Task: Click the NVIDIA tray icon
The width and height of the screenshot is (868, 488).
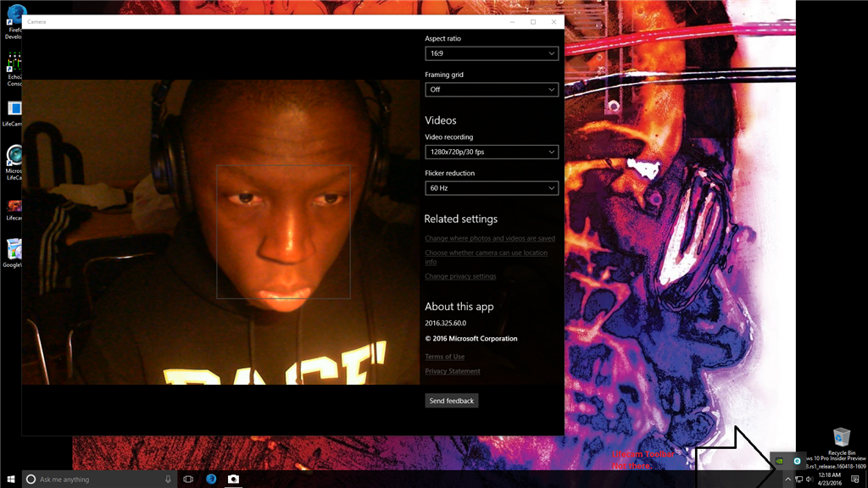Action: tap(780, 461)
